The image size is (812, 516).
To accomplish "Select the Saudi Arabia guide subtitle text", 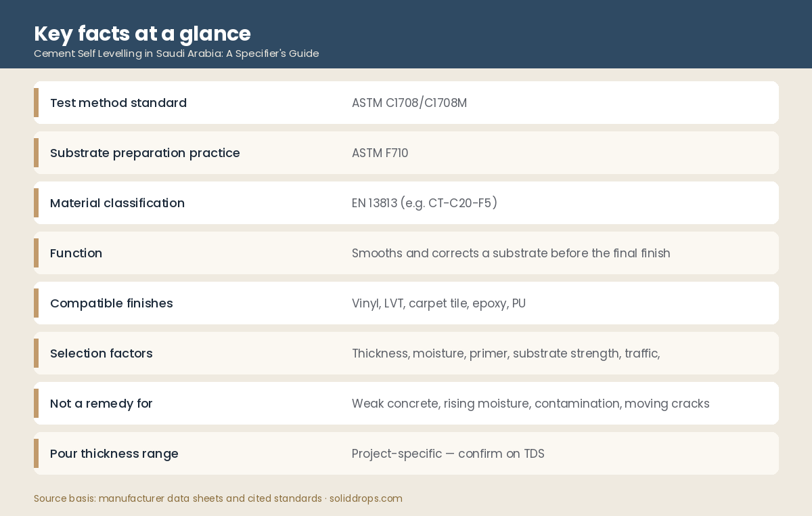I will 176,53.
